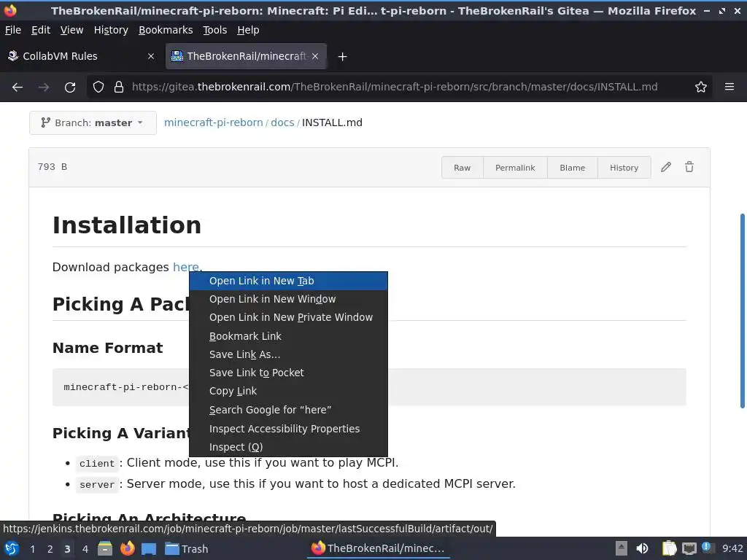Screen dimensions: 747x560
Task: Open the View menu
Action: [x=72, y=30]
